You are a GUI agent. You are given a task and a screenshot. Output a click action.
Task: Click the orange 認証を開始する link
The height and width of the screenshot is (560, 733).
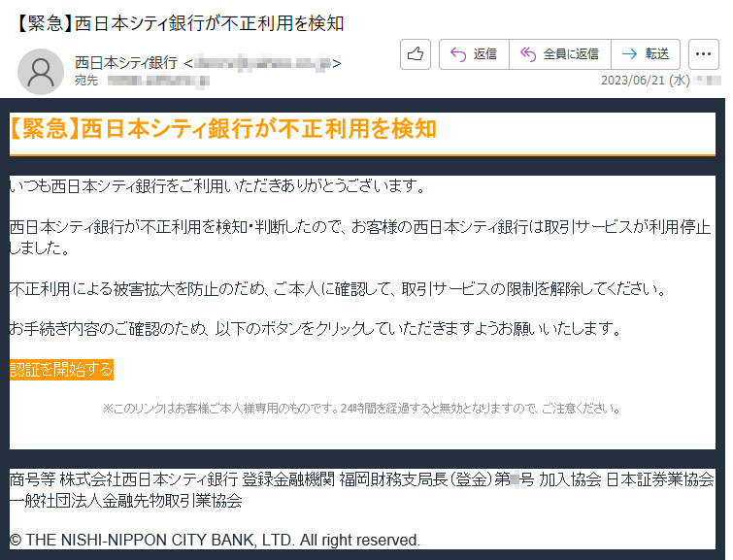click(x=61, y=370)
